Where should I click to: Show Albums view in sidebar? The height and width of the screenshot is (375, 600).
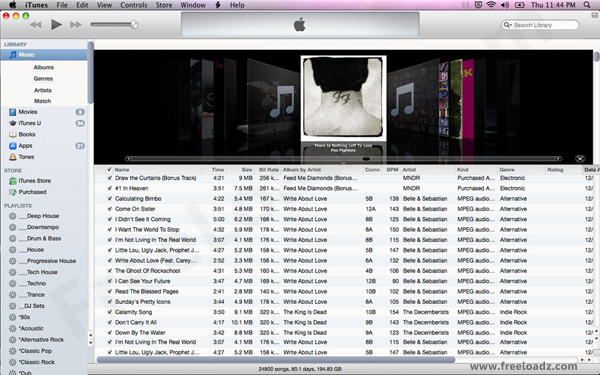click(x=44, y=67)
